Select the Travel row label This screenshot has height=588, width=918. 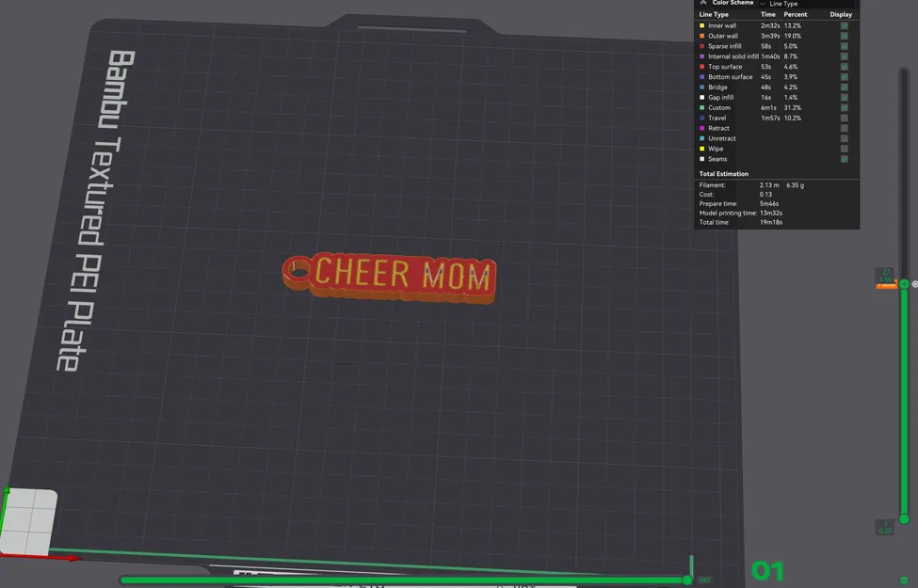coord(717,118)
